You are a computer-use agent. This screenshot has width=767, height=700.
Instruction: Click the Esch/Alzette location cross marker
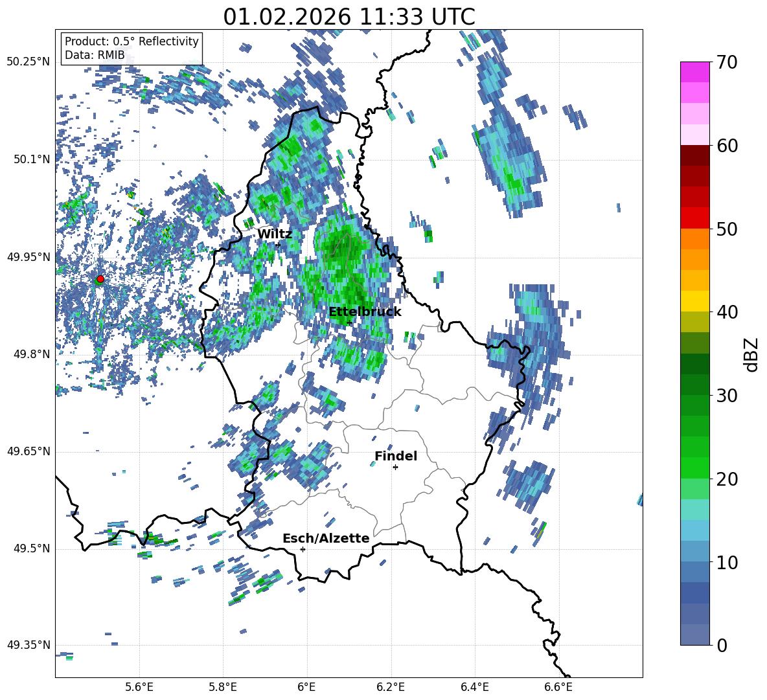pos(303,549)
